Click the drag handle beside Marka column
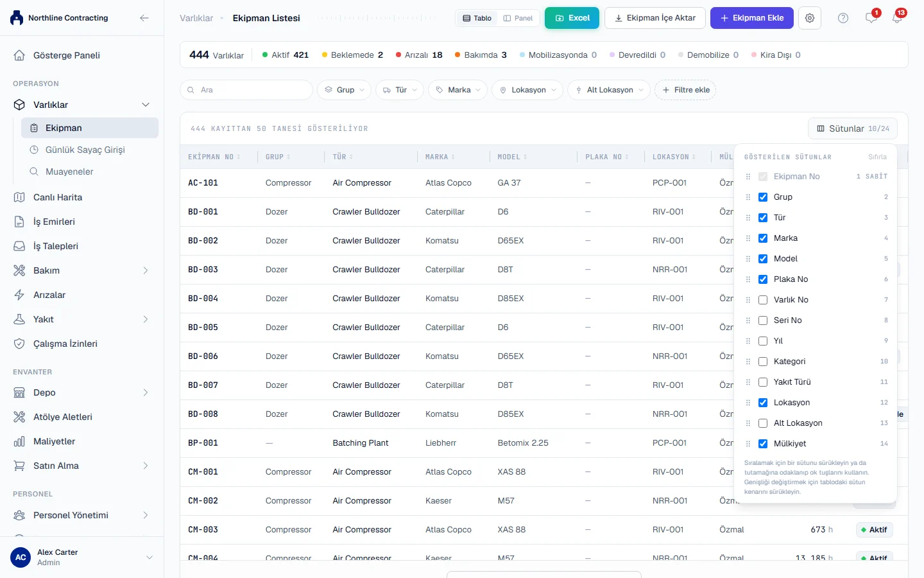Image resolution: width=924 pixels, height=578 pixels. click(748, 238)
